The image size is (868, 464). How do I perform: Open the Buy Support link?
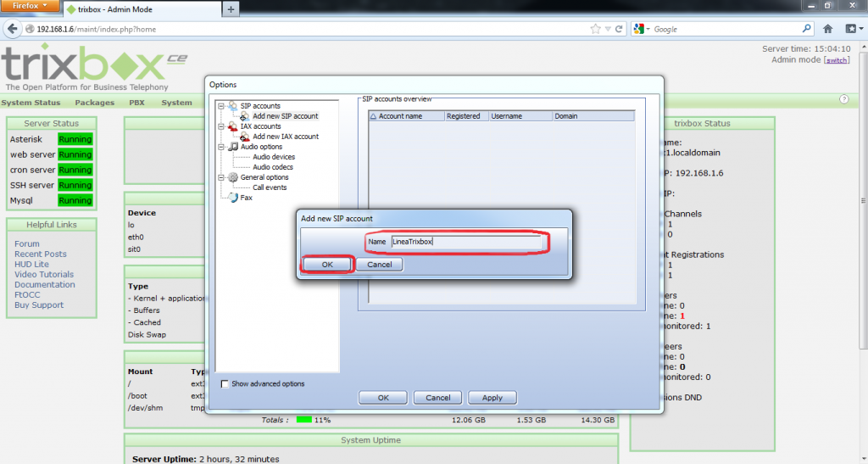pyautogui.click(x=39, y=305)
